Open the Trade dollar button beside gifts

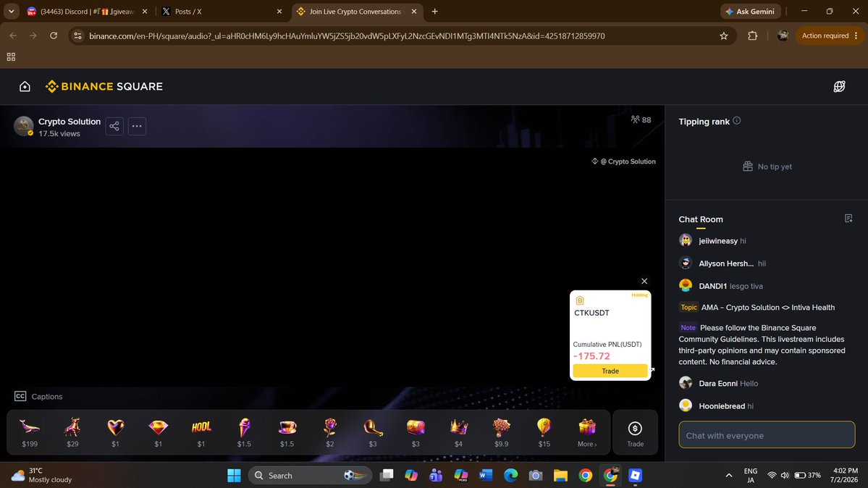click(x=635, y=432)
